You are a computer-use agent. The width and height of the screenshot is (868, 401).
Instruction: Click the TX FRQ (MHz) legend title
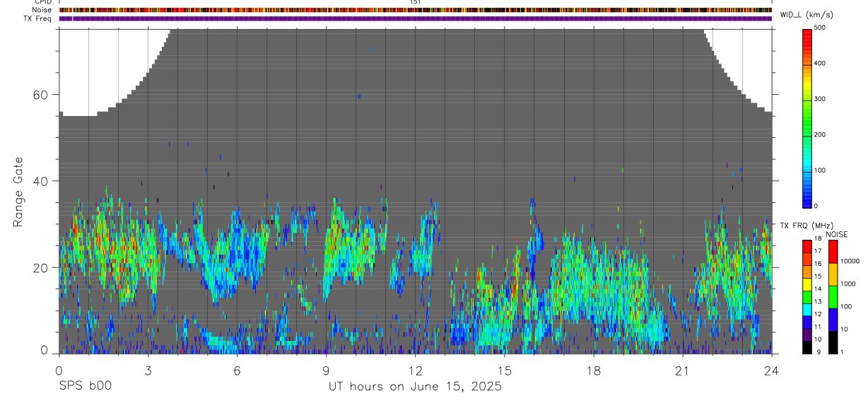807,226
